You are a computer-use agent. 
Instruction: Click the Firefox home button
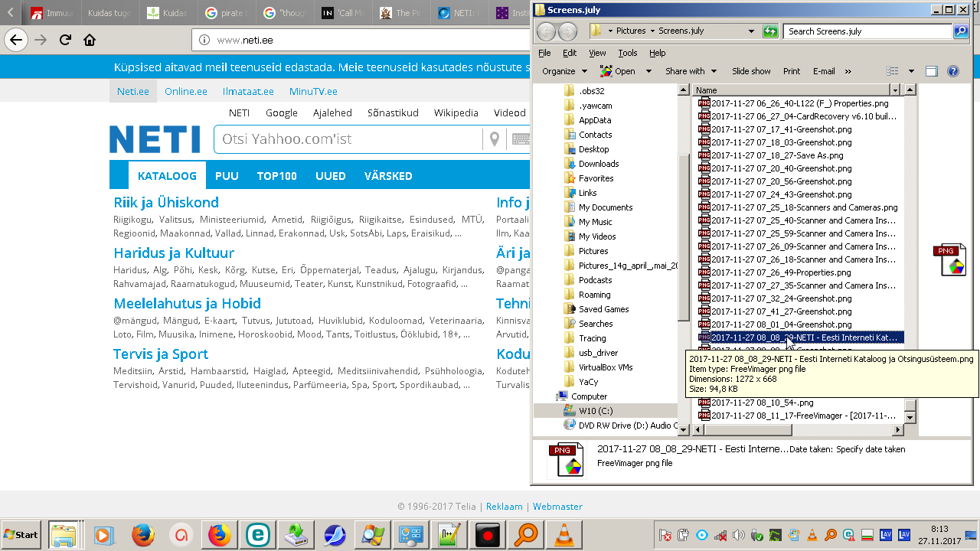[90, 40]
